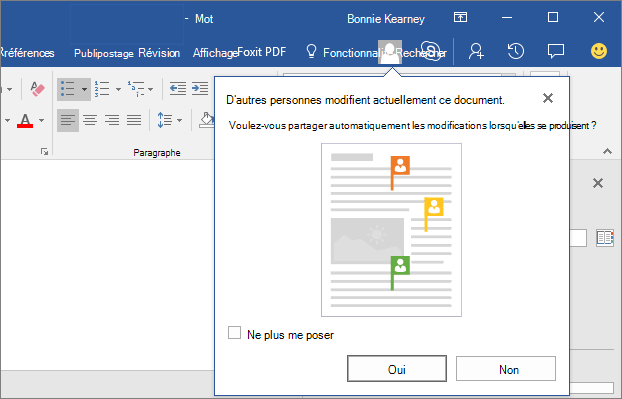
Task: Apply numbered list formatting
Action: tap(102, 89)
